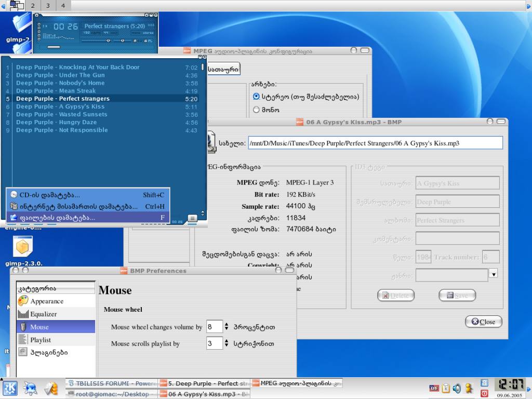Open the genre dropdown in ID3 tag
The width and height of the screenshot is (532, 399).
pyautogui.click(x=494, y=273)
